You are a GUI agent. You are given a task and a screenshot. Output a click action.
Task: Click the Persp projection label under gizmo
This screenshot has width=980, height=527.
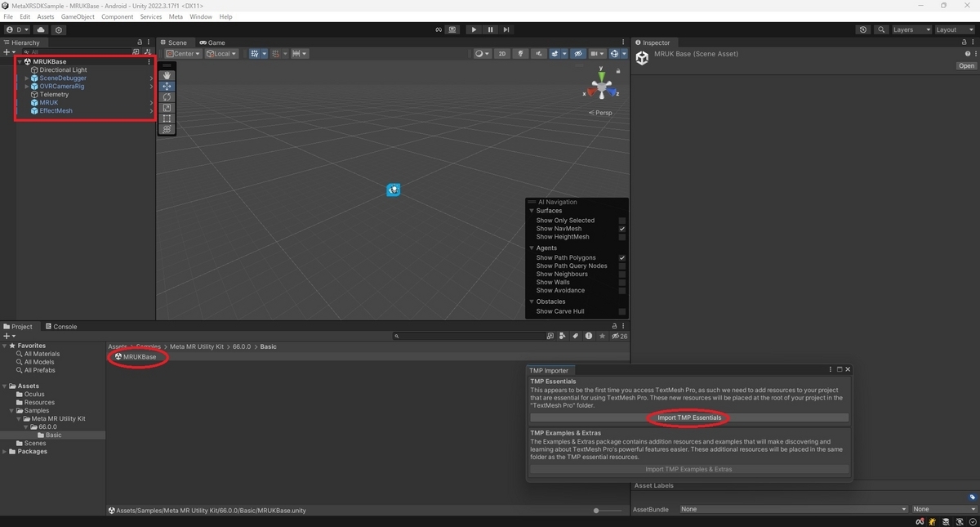pyautogui.click(x=604, y=113)
